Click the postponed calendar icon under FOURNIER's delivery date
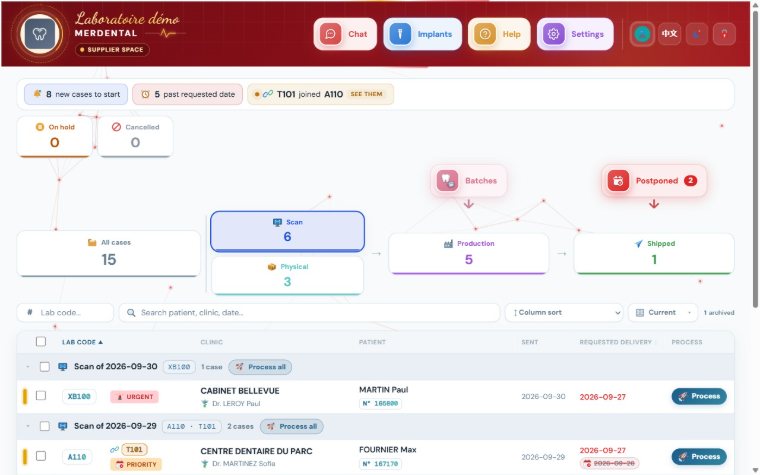The height and width of the screenshot is (475, 760). (587, 463)
